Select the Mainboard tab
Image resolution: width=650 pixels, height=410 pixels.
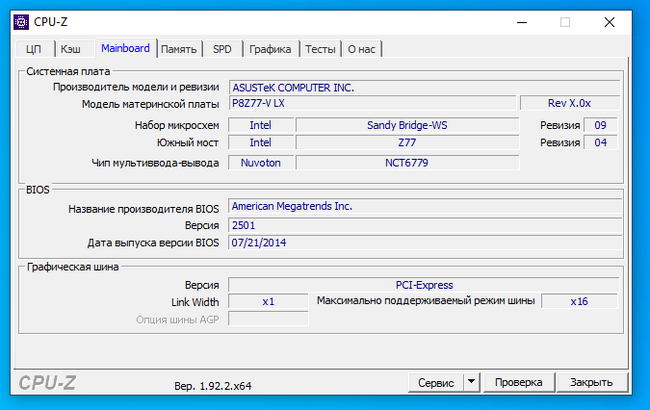click(x=125, y=48)
